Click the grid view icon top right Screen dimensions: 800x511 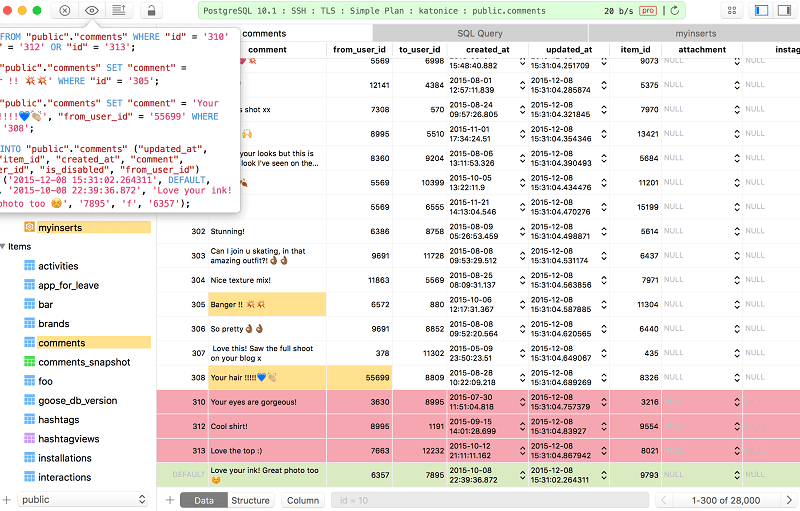coord(731,10)
